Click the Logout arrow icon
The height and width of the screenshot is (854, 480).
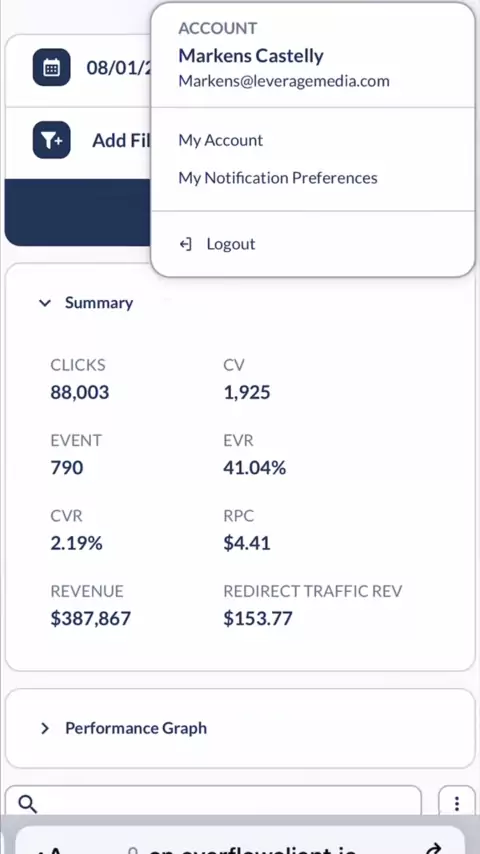click(186, 244)
